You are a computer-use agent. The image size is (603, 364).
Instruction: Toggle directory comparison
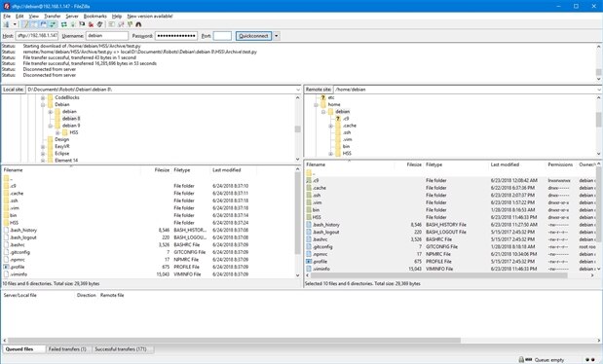(x=121, y=24)
